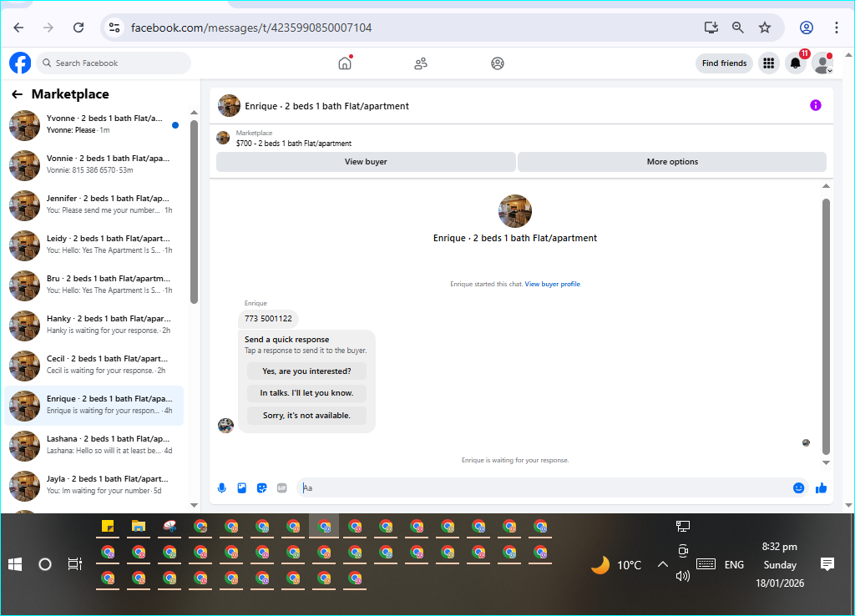Open Bru's conversation

pyautogui.click(x=94, y=285)
